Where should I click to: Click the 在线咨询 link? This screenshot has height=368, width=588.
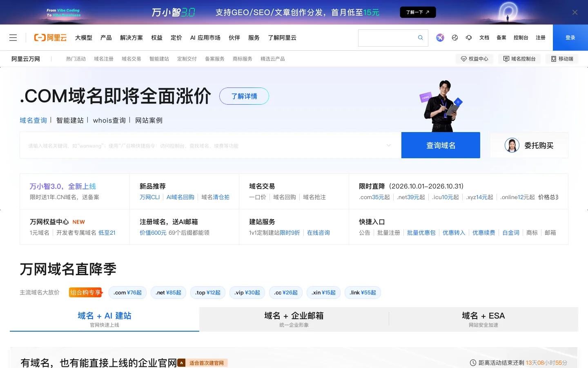pos(318,233)
